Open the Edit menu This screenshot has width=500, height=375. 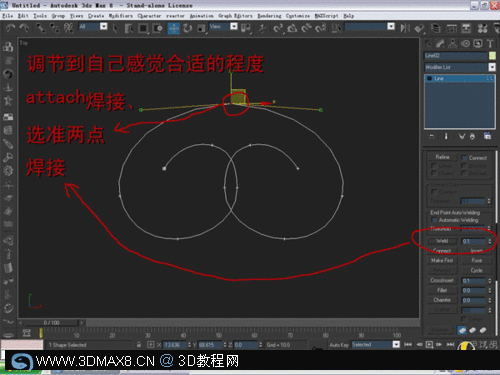point(23,16)
